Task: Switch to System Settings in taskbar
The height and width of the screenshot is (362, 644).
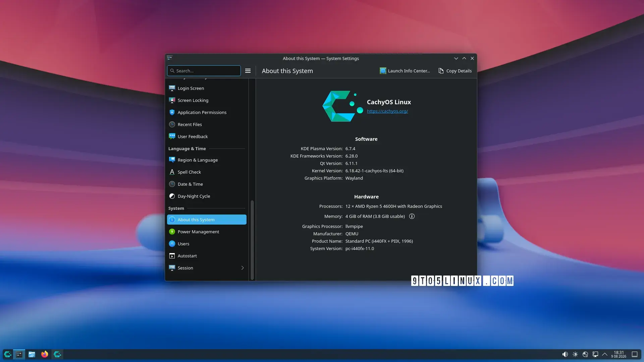Action: [19, 354]
